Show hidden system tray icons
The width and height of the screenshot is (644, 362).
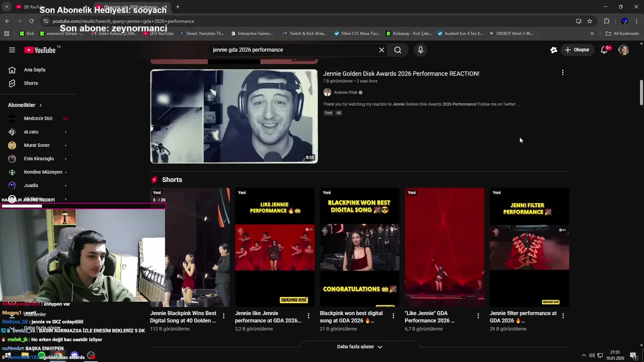584,355
